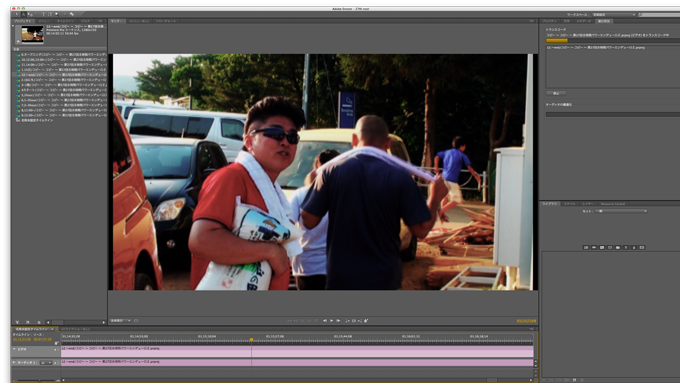Screen dimensions: 680x383
Task: Select the Direct Select tool
Action: 24,14
